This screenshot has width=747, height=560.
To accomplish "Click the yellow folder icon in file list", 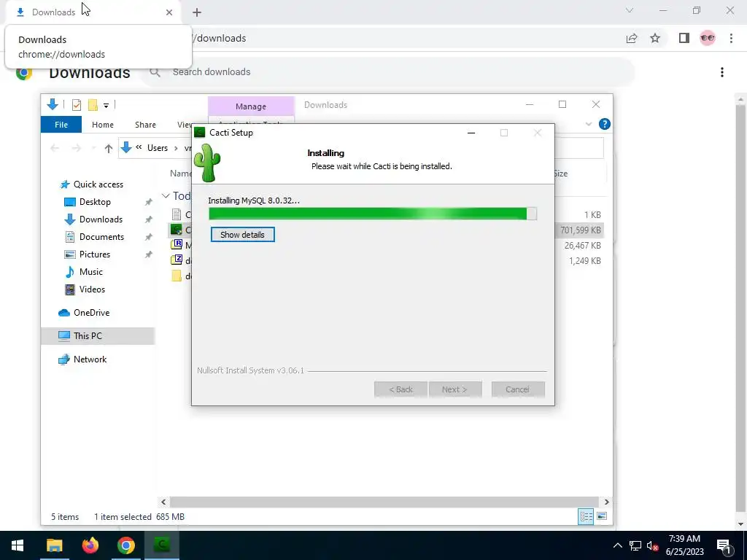I will 177,276.
